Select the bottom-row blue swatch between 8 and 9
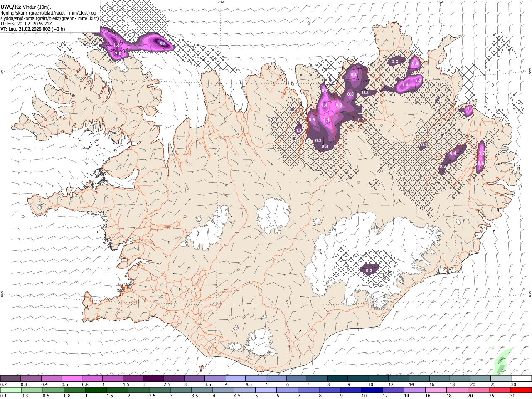 [330, 390]
